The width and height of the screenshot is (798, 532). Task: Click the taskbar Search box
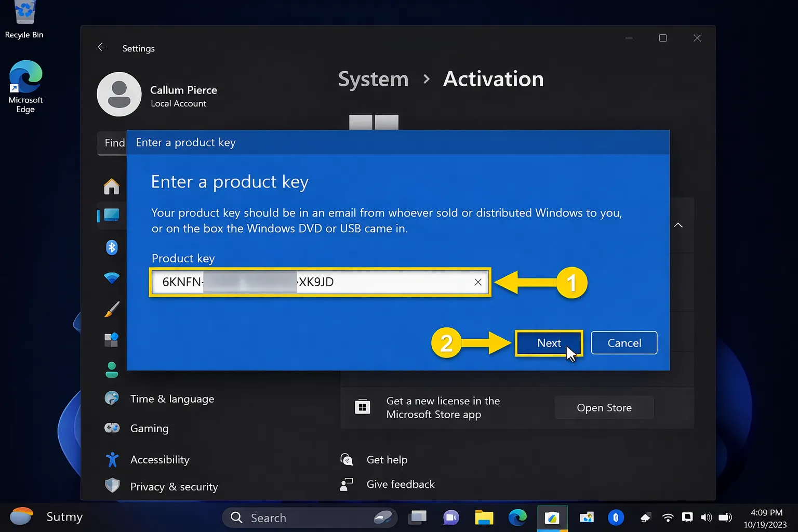[x=310, y=517]
